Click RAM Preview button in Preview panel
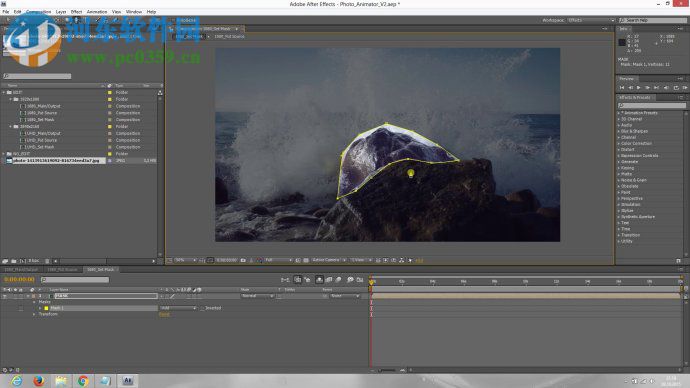The height and width of the screenshot is (388, 690). (684, 88)
